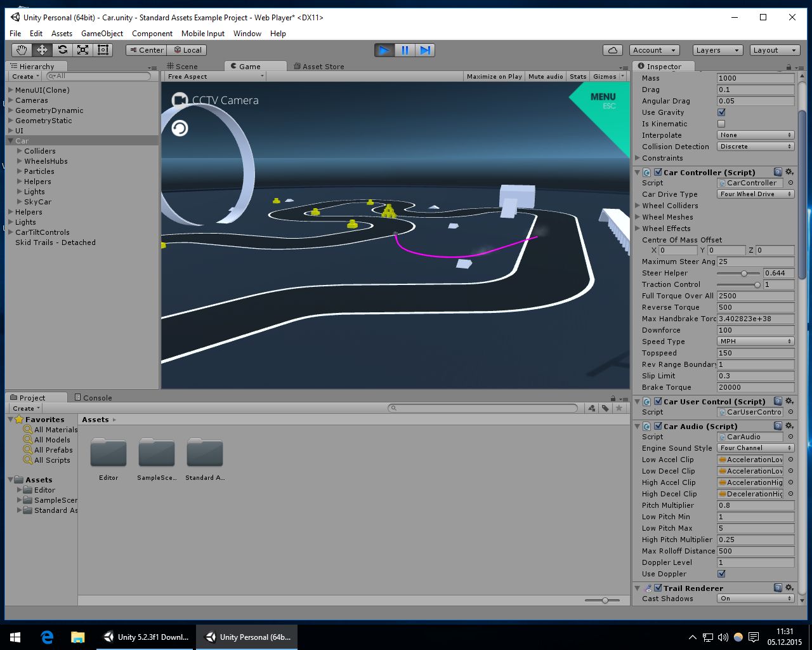Screen dimensions: 812x650
Task: Switch to the Console tab
Action: [x=93, y=397]
